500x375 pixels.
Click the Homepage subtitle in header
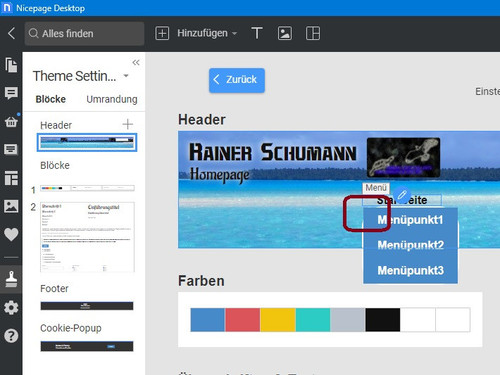220,175
